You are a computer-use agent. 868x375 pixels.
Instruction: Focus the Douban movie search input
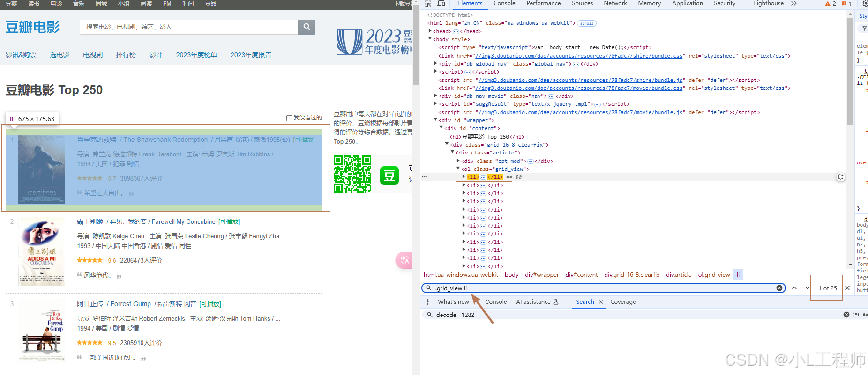[189, 27]
